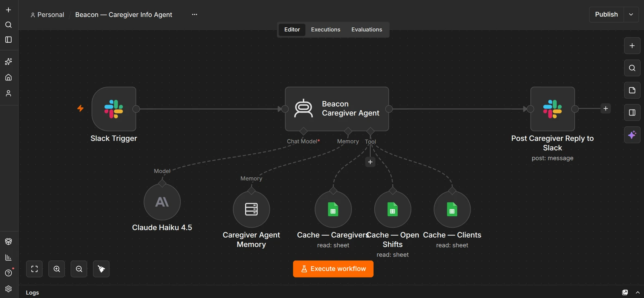Open the Personal project link
The height and width of the screenshot is (298, 644).
coord(47,15)
